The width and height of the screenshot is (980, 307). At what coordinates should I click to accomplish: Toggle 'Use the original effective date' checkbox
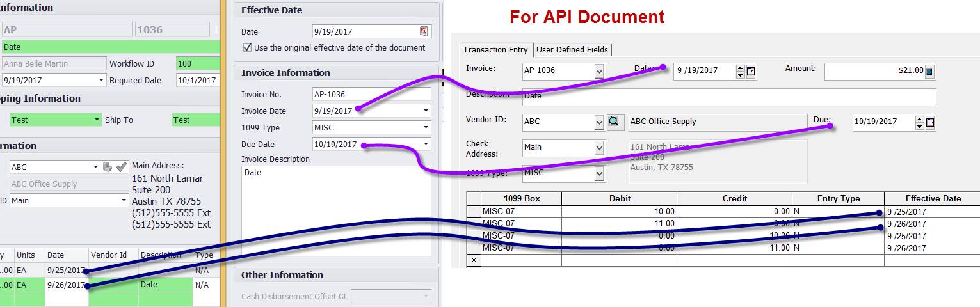pyautogui.click(x=248, y=47)
